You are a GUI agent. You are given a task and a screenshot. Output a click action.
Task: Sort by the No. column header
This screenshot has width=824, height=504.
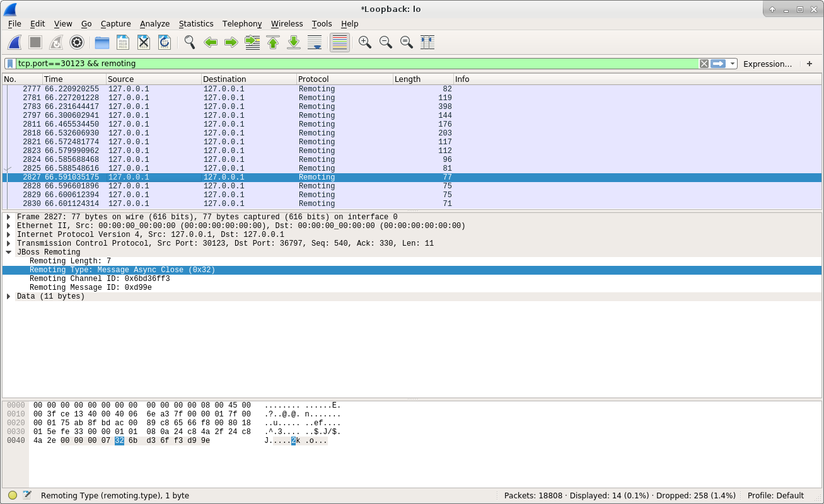(x=22, y=79)
